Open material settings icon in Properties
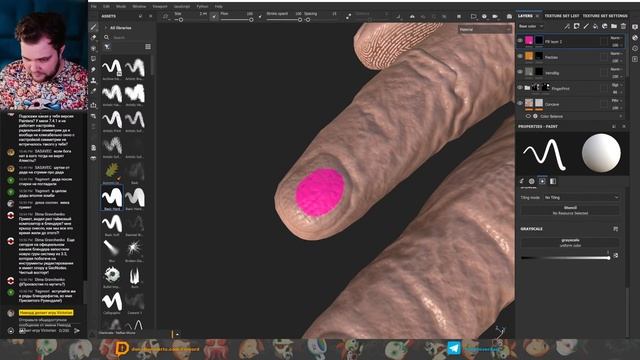The image size is (640, 360). click(553, 181)
